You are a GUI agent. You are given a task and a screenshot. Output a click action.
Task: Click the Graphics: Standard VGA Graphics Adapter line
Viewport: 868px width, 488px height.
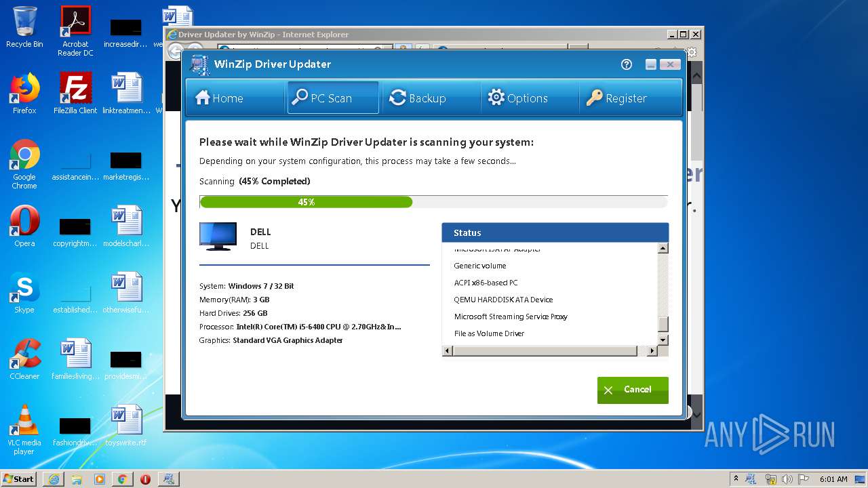271,340
